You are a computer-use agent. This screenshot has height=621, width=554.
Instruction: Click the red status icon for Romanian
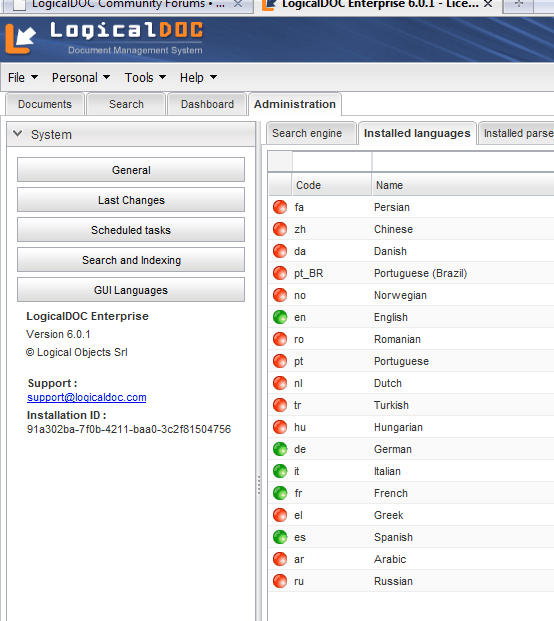[280, 339]
